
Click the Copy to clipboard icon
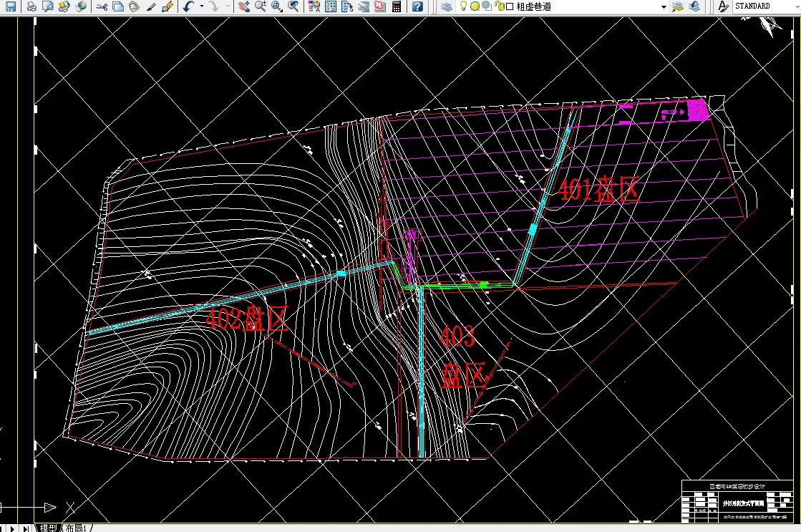click(x=118, y=6)
